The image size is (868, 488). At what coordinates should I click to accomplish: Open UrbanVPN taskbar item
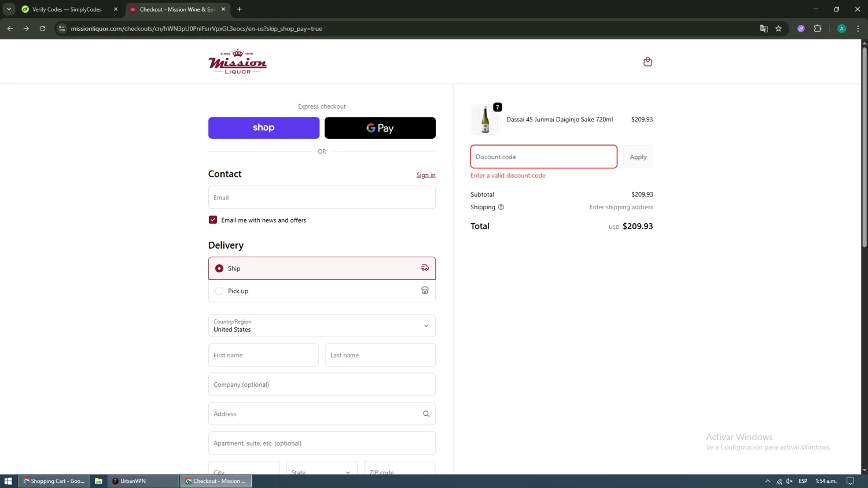click(x=143, y=481)
